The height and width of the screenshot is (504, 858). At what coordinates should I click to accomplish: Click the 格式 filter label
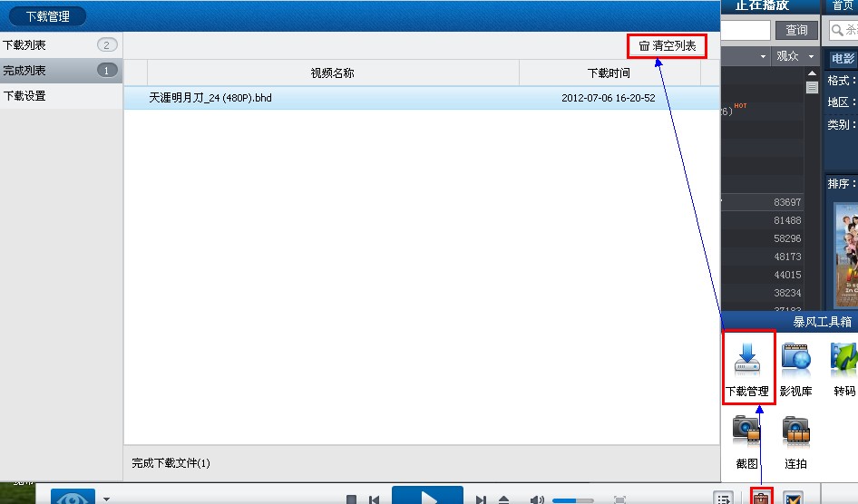(x=842, y=81)
